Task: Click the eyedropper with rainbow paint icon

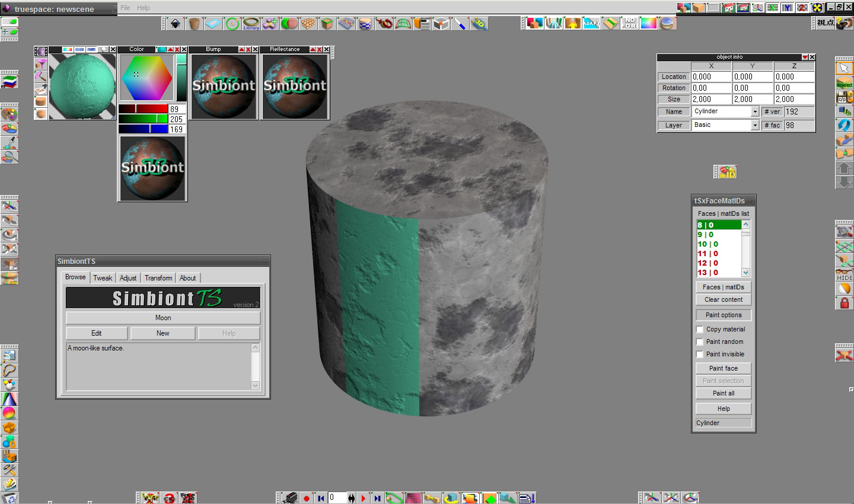Action: point(9,143)
